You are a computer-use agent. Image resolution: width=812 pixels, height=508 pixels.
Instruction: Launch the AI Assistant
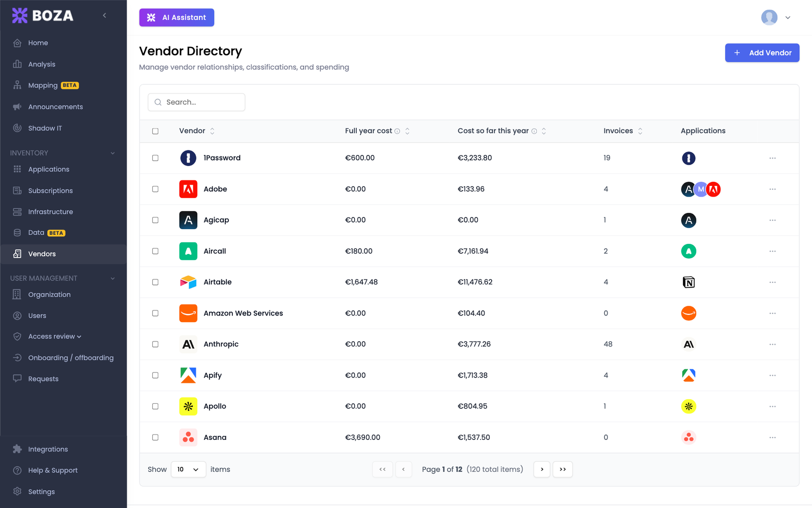pos(177,17)
